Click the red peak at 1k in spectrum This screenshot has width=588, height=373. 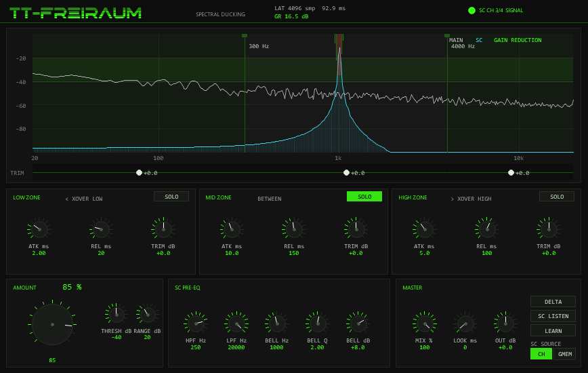[339, 56]
